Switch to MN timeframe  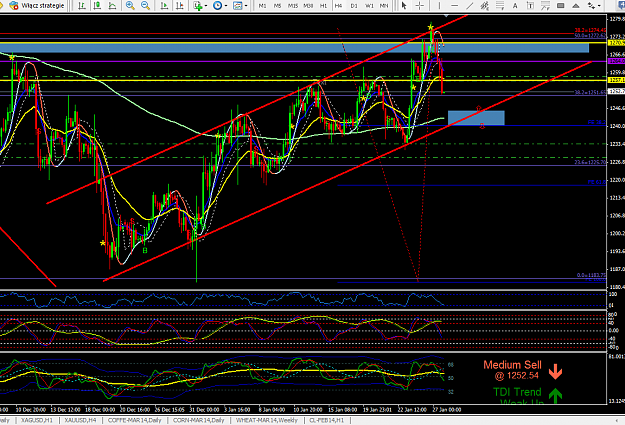pyautogui.click(x=384, y=6)
